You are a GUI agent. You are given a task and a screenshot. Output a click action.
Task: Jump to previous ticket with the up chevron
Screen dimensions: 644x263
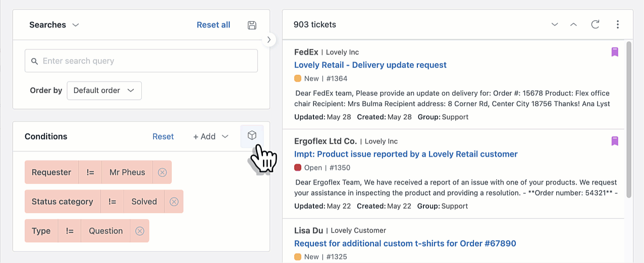(573, 24)
